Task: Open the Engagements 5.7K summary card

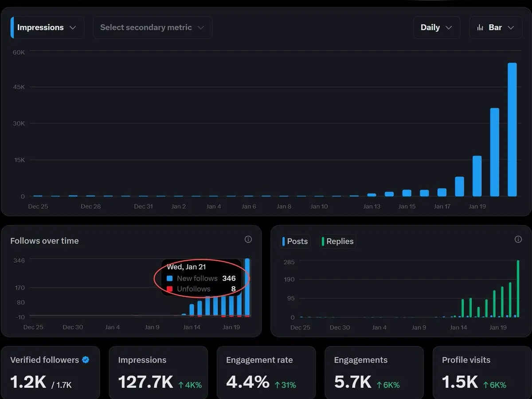Action: tap(374, 372)
